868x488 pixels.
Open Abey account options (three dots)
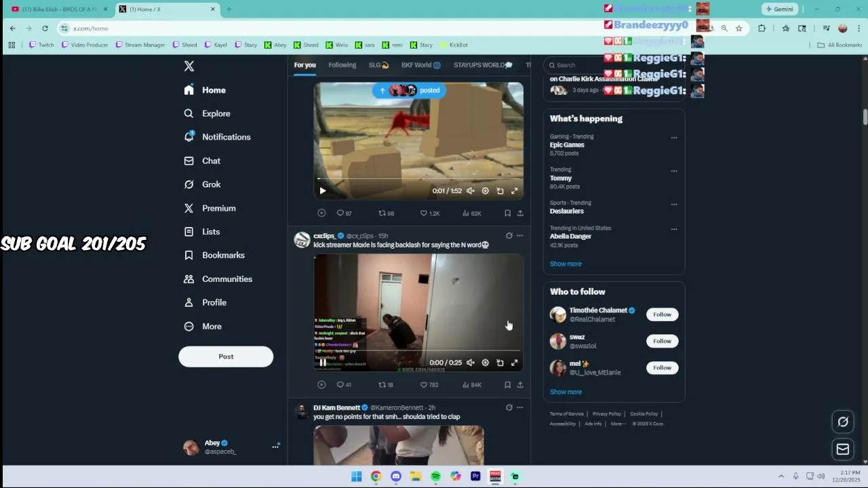point(275,447)
